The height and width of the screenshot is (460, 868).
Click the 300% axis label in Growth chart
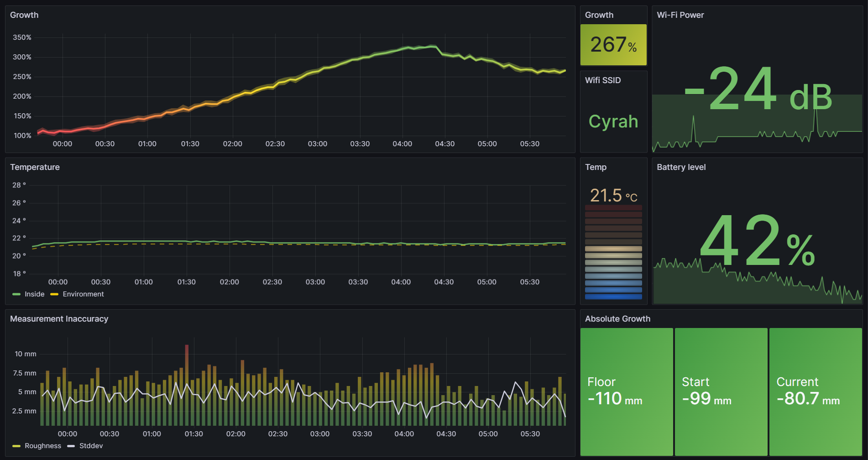tap(22, 57)
